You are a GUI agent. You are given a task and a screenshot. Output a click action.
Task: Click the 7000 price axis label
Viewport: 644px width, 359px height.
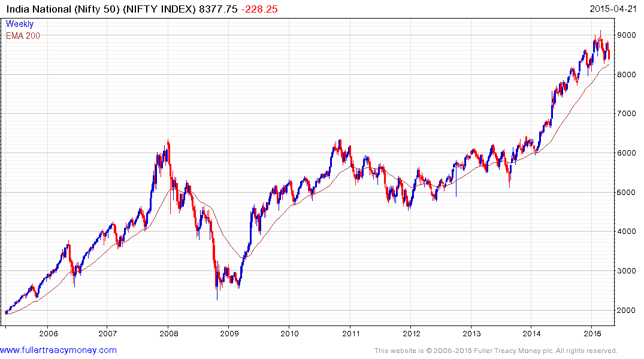point(627,113)
